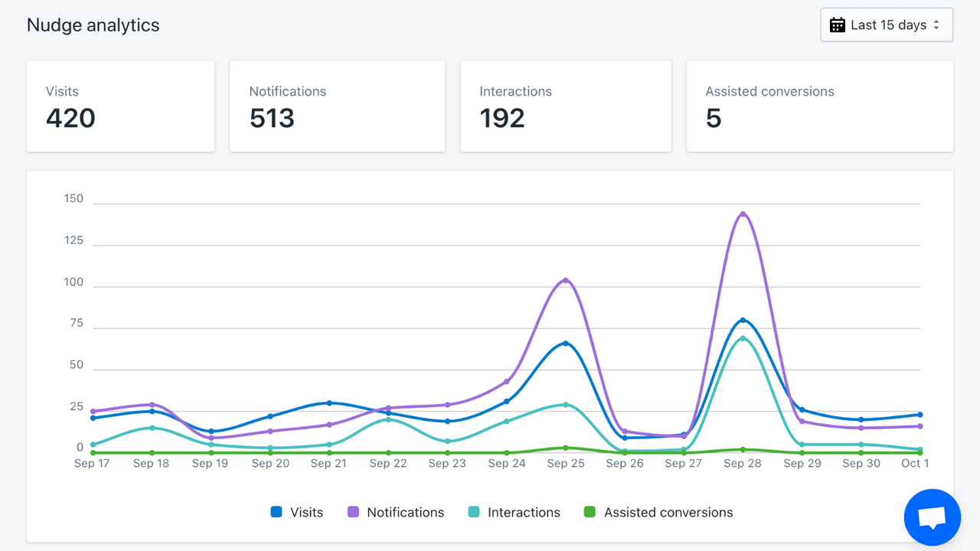Click the Notifications peak point on Sep 28

pos(743,214)
